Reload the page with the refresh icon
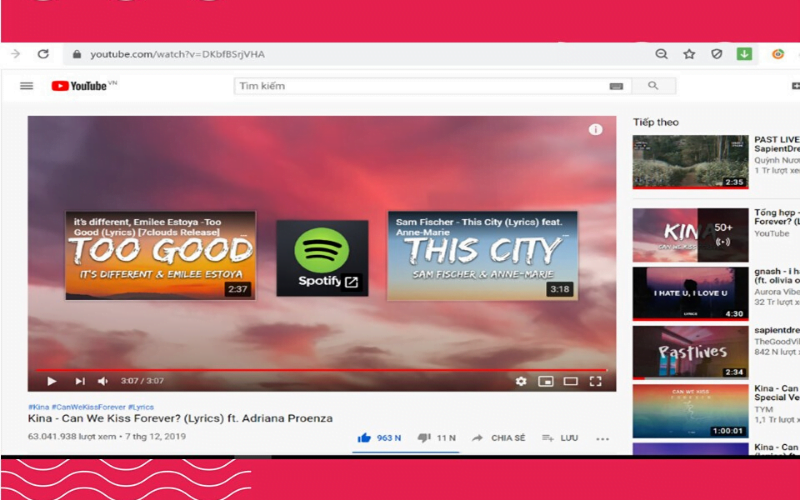 pyautogui.click(x=43, y=54)
